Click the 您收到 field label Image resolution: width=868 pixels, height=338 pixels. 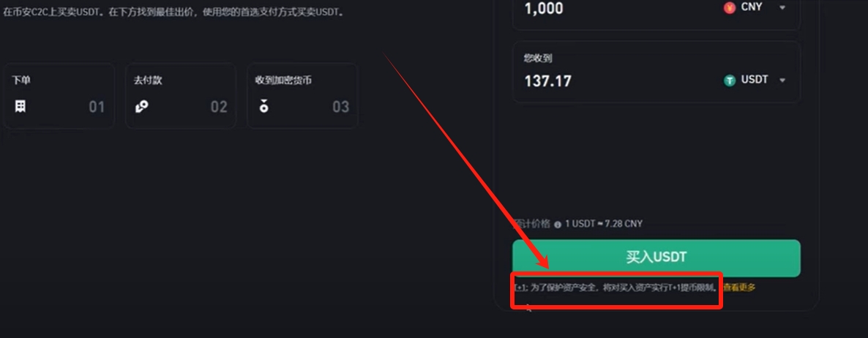click(537, 58)
